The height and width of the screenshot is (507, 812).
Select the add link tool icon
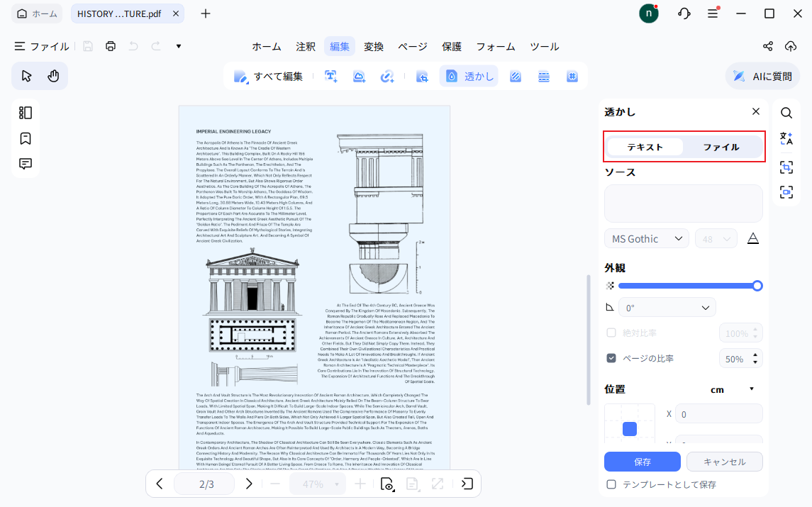tap(386, 76)
